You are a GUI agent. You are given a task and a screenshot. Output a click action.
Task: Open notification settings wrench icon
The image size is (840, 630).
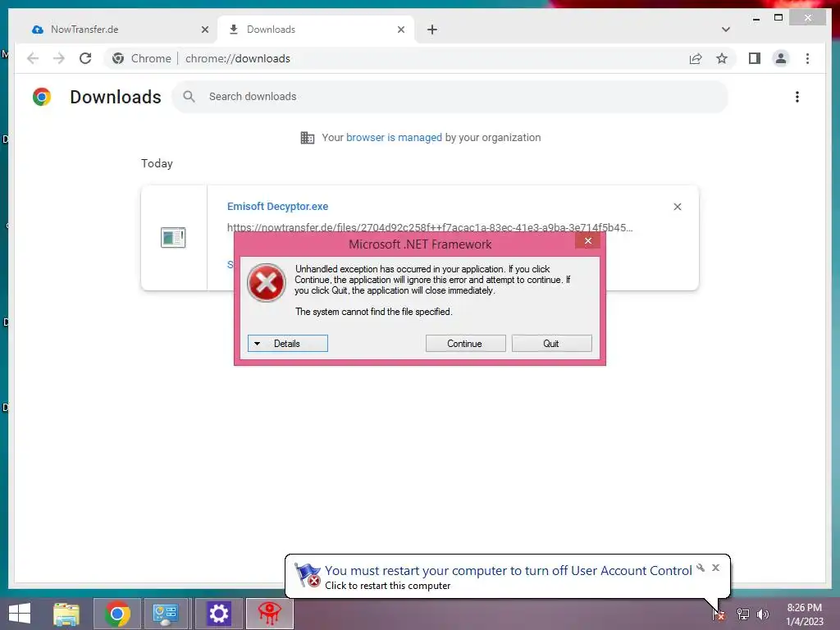point(701,568)
